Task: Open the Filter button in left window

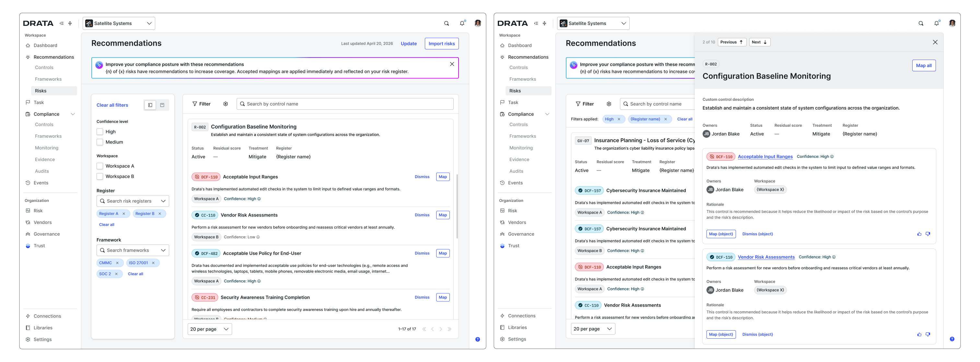Action: [x=202, y=104]
